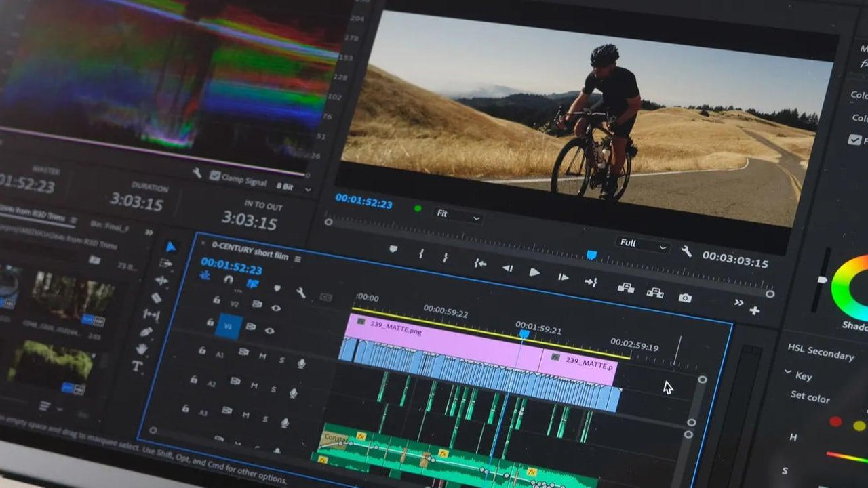Enable voice-over record on A1
Image resolution: width=868 pixels, height=488 pixels.
301,363
